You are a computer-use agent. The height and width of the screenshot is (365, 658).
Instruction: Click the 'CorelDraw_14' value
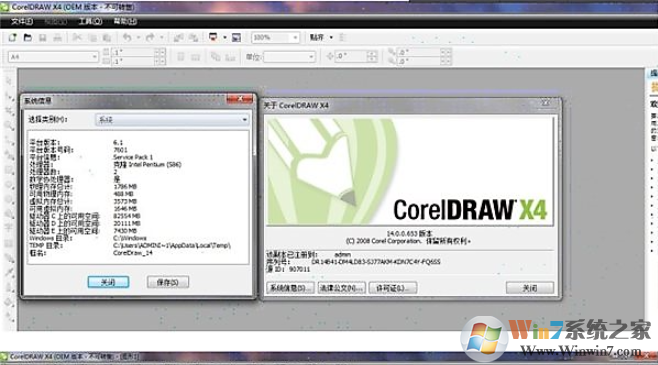tap(133, 253)
